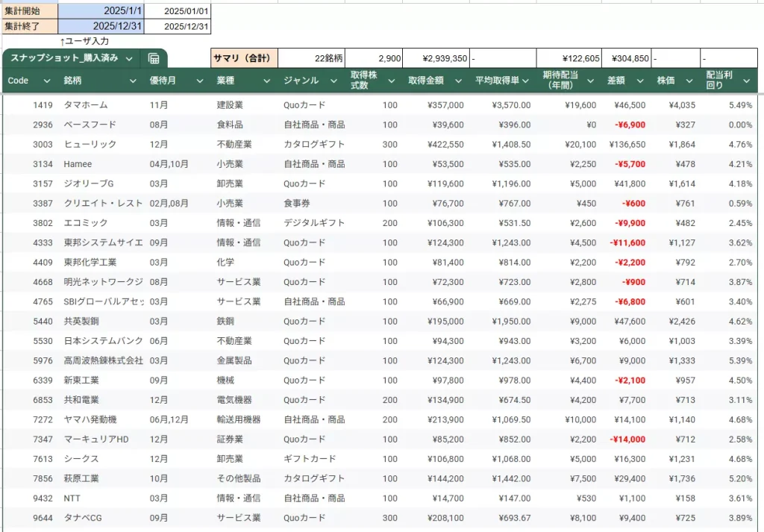Click the 業種 column dropdown arrow

tap(266, 81)
